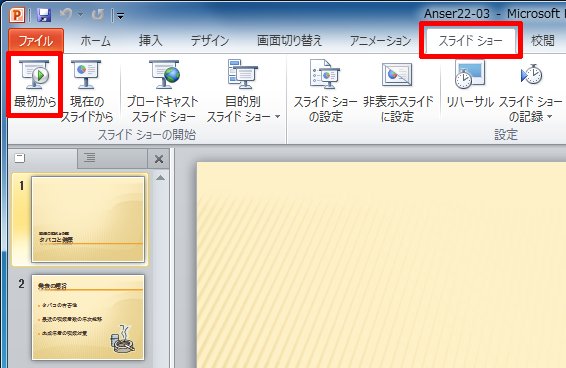Click the Save icon in Quick Access

44,15
